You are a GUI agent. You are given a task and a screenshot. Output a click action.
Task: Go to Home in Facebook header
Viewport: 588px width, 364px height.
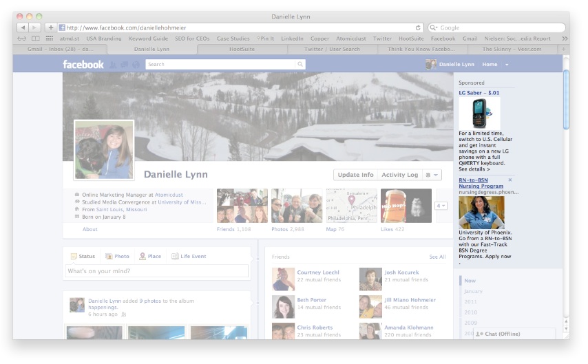490,65
